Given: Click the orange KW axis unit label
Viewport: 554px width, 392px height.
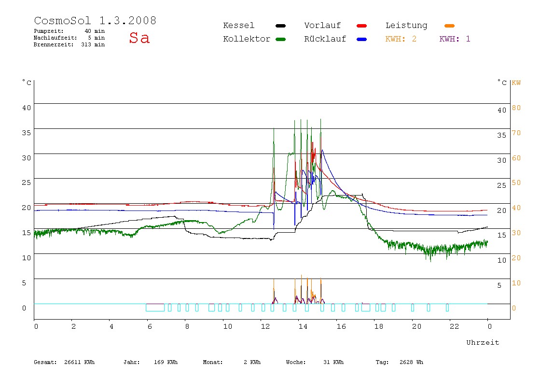Looking at the screenshot, I should 516,83.
